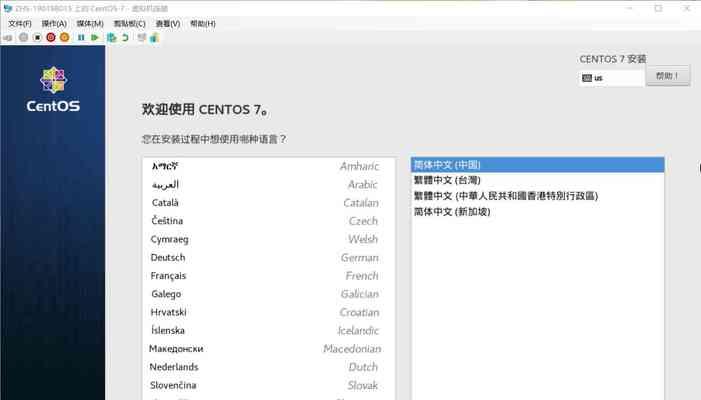Select Galego (Galician) language

pos(269,294)
